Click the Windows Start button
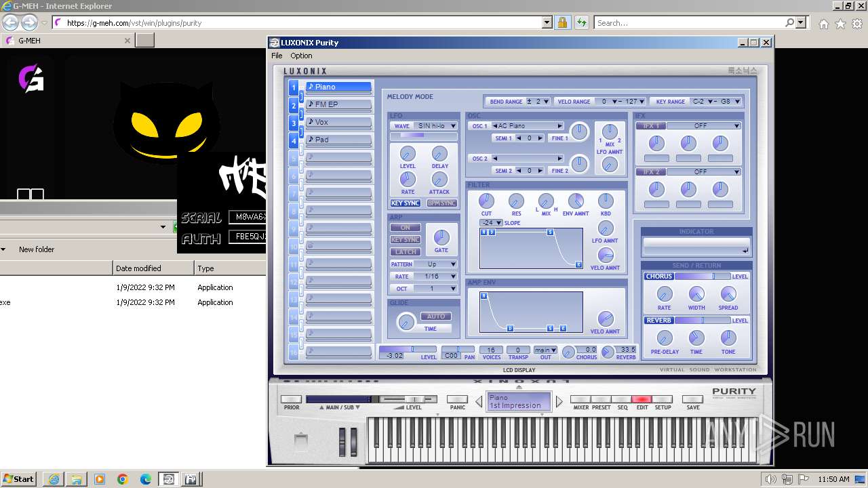The height and width of the screenshot is (488, 868). click(x=18, y=479)
